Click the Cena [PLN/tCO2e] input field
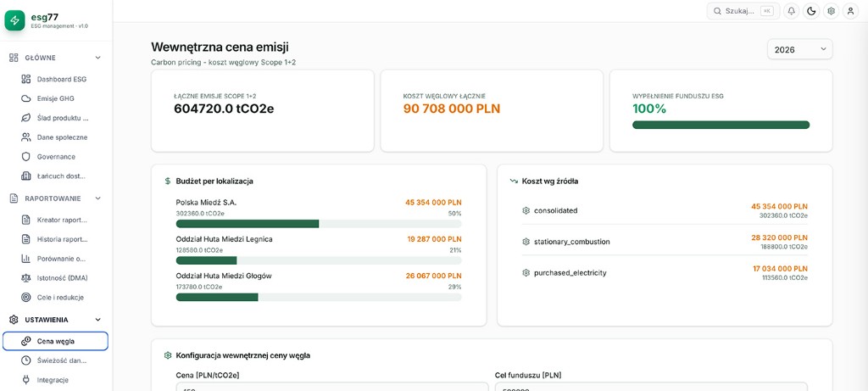The image size is (868, 391). coord(332,387)
